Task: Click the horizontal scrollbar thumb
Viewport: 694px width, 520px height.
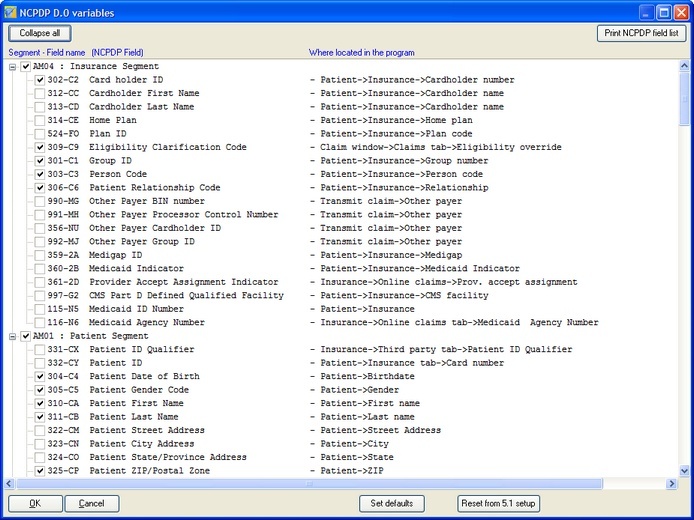Action: point(309,484)
